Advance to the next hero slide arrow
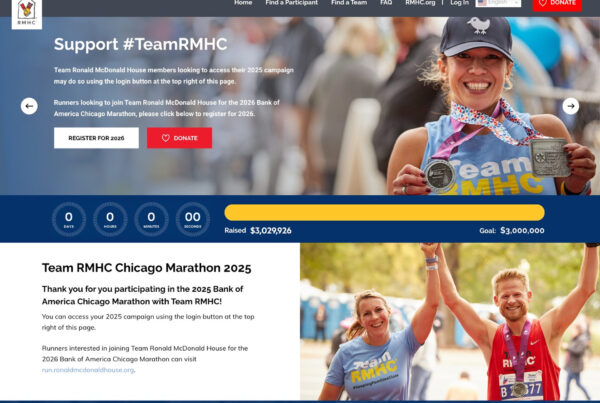This screenshot has width=600, height=403. click(571, 106)
